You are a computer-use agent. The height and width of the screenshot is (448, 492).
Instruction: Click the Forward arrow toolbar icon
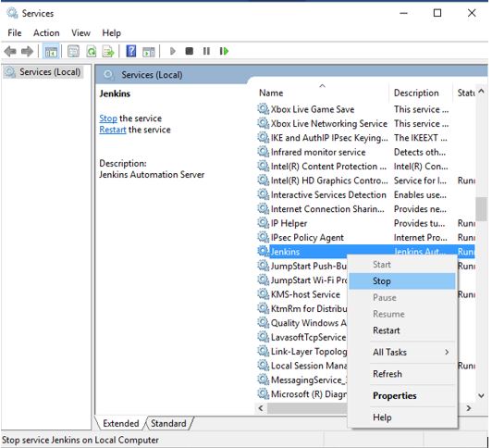[x=27, y=51]
